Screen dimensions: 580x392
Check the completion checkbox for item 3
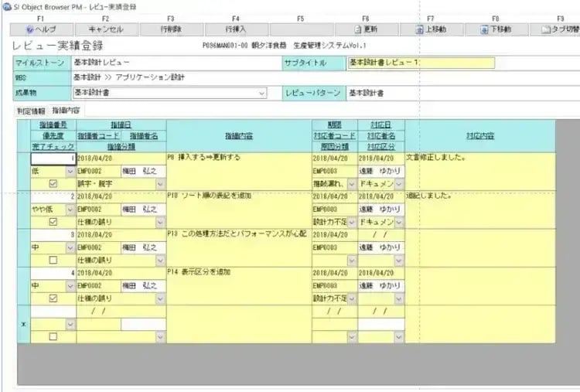coord(53,260)
